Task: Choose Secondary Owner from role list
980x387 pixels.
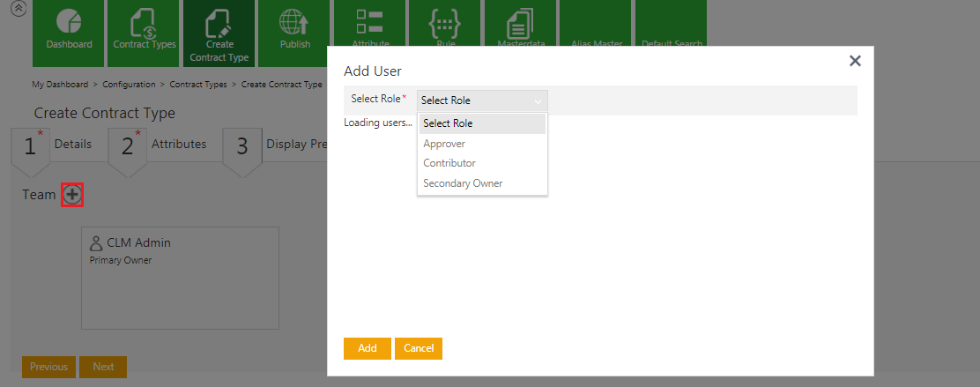Action: (x=482, y=183)
